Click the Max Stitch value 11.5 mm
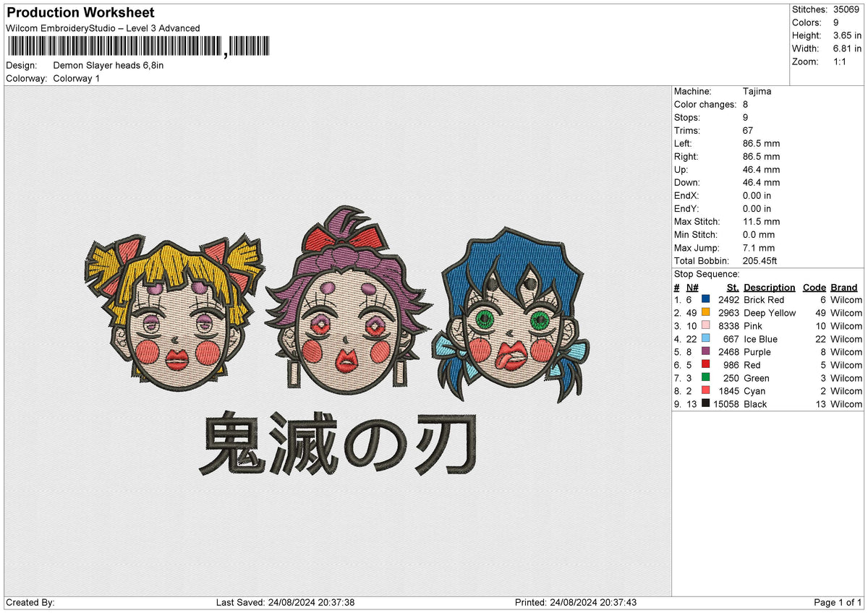The height and width of the screenshot is (613, 868). (761, 222)
